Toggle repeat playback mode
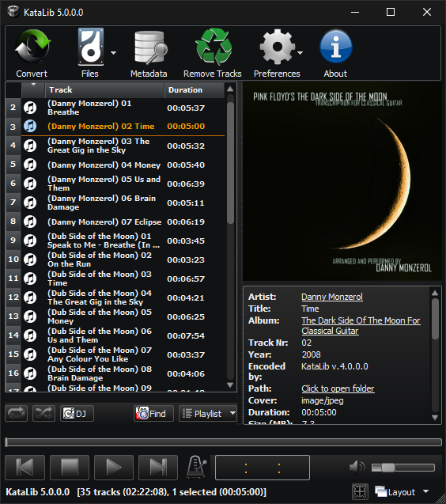 tap(16, 413)
